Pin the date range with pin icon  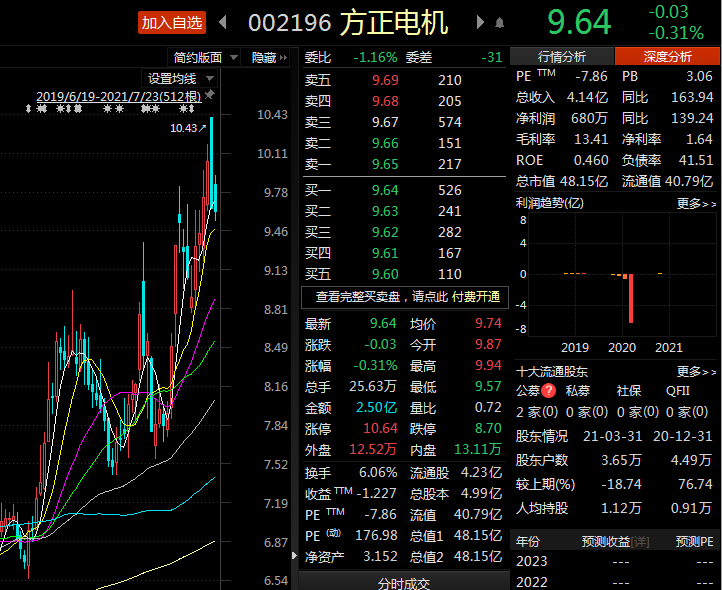coord(210,95)
